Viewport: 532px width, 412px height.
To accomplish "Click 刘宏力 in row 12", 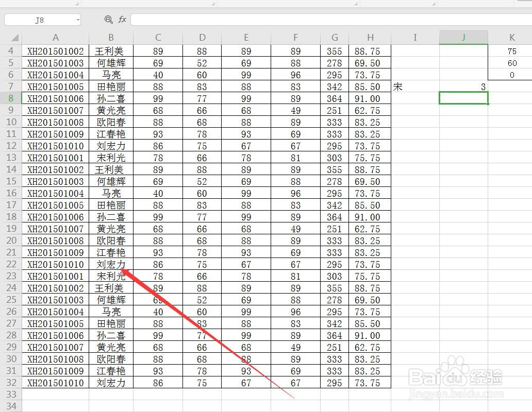I will [x=111, y=146].
